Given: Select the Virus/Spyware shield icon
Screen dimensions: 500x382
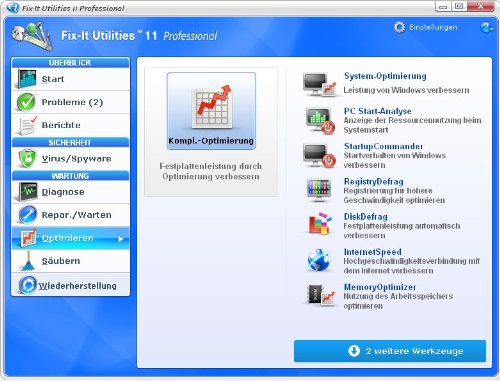Looking at the screenshot, I should point(27,158).
